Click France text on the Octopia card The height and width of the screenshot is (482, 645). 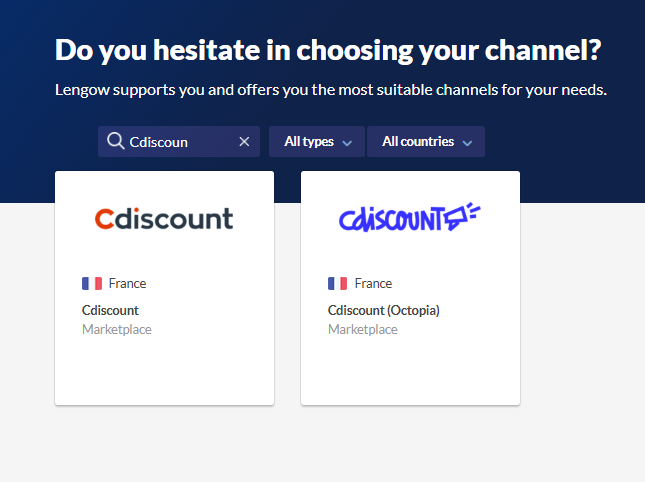click(x=374, y=283)
